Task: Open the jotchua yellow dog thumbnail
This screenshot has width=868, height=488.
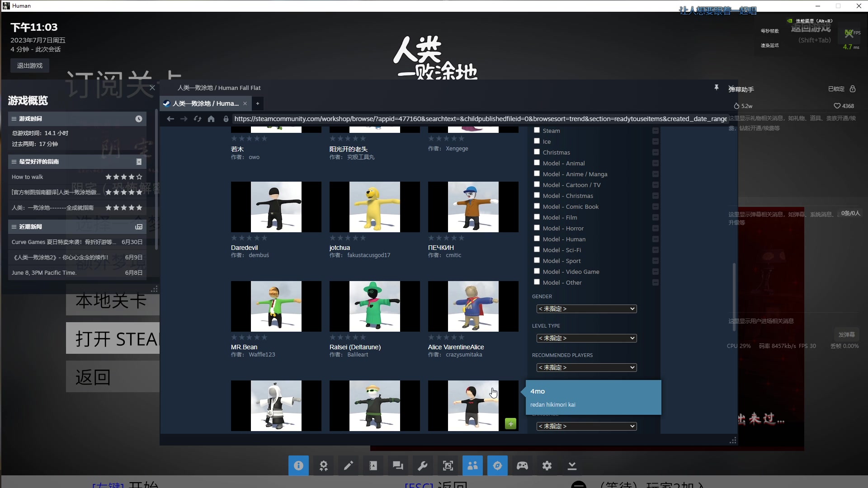Action: pyautogui.click(x=374, y=207)
